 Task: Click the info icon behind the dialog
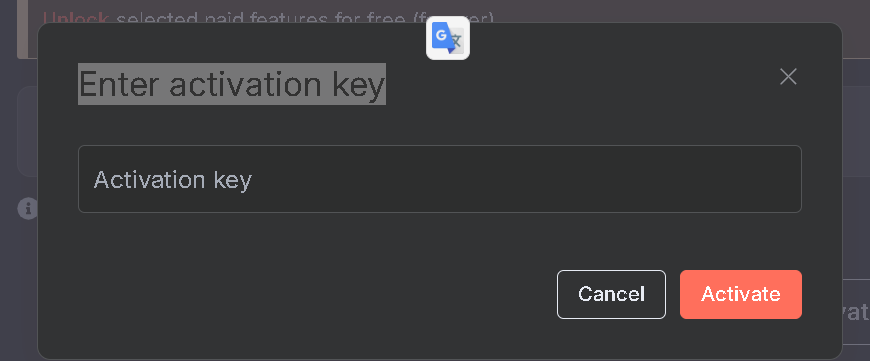27,209
